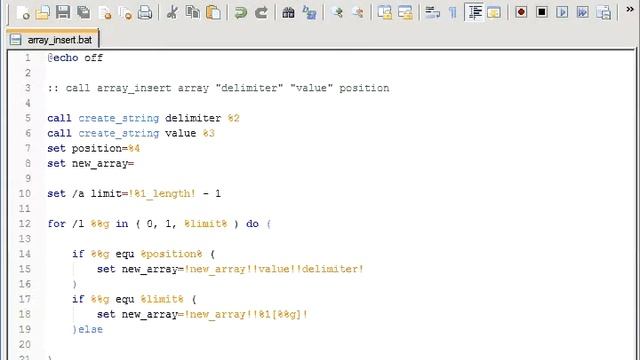Zoom out the editor view
This screenshot has height=360, width=640.
(357, 13)
